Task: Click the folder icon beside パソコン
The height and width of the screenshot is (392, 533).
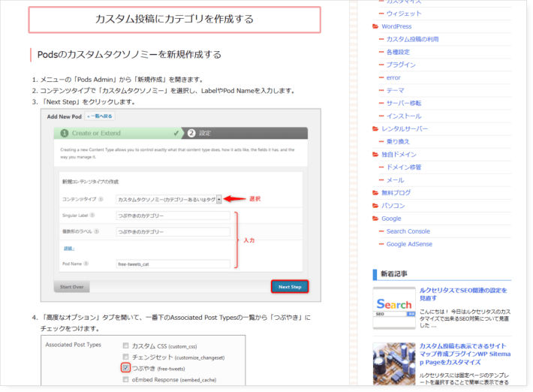Action: (x=375, y=205)
